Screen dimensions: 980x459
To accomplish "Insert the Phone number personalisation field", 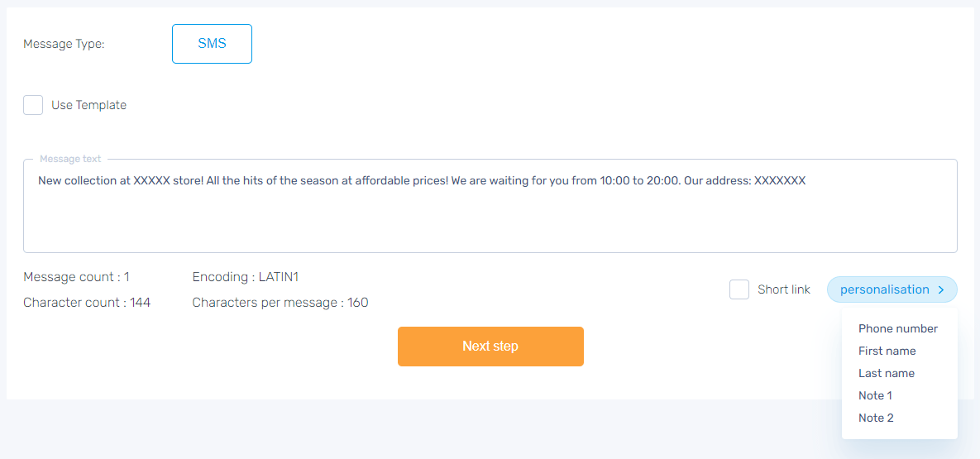I will click(898, 328).
